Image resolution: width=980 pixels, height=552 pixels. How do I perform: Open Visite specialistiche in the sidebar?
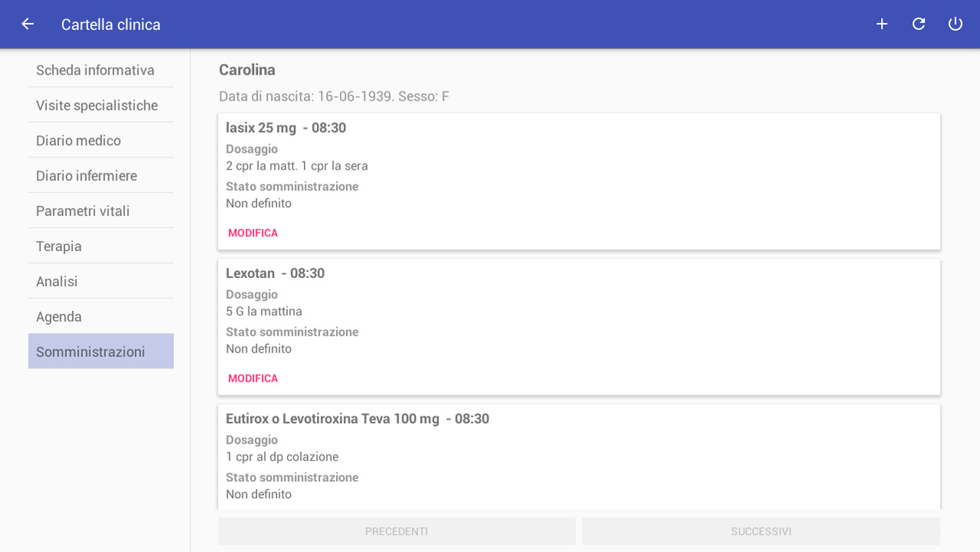(x=101, y=105)
